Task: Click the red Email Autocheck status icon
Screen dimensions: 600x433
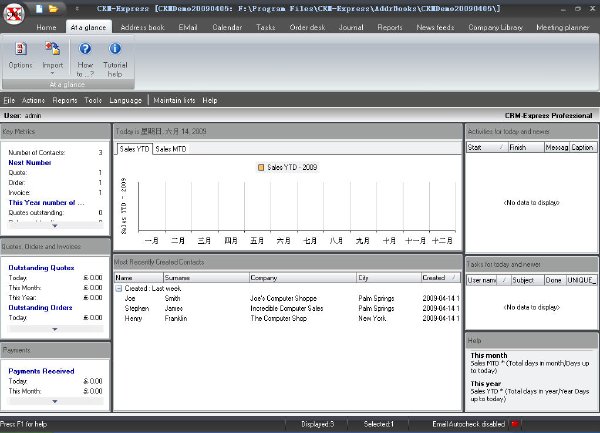Action: point(515,424)
